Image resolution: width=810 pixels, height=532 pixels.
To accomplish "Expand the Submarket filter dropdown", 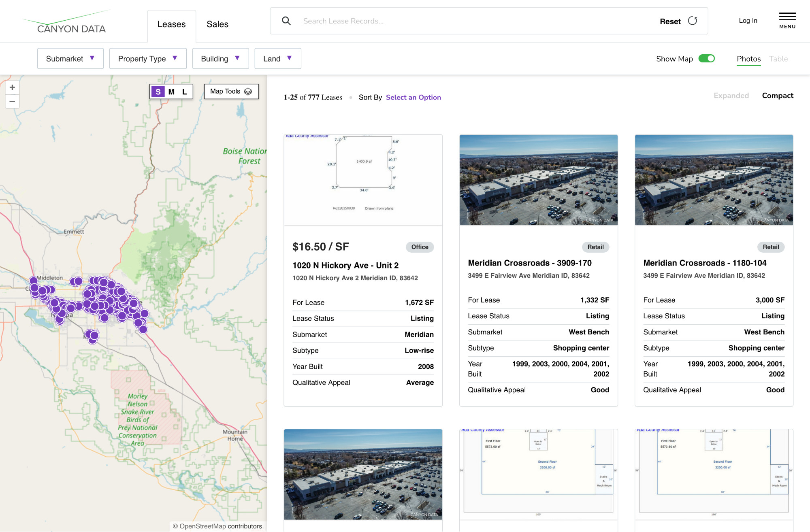I will pyautogui.click(x=70, y=59).
